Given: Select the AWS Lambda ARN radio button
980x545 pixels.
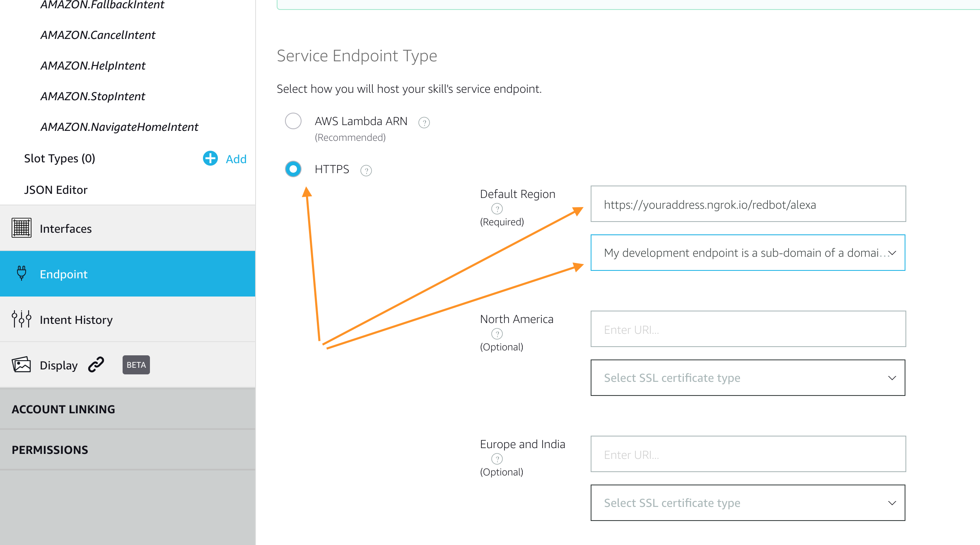Looking at the screenshot, I should [x=293, y=121].
